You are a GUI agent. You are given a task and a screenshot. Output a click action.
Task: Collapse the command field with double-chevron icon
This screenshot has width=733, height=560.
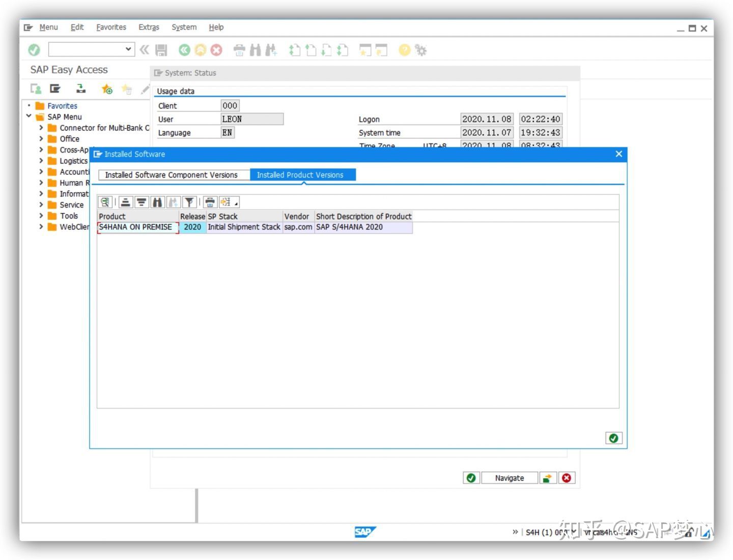coord(145,50)
